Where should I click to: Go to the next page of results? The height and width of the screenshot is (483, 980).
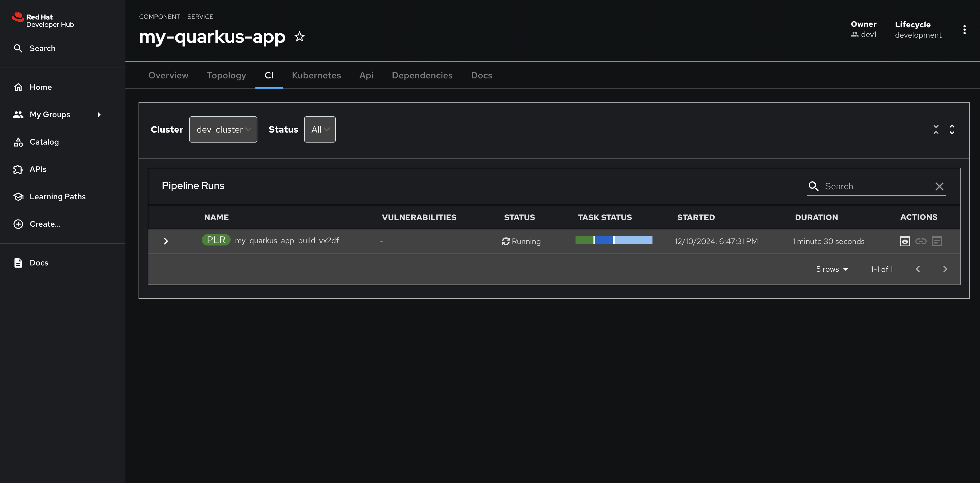point(945,269)
